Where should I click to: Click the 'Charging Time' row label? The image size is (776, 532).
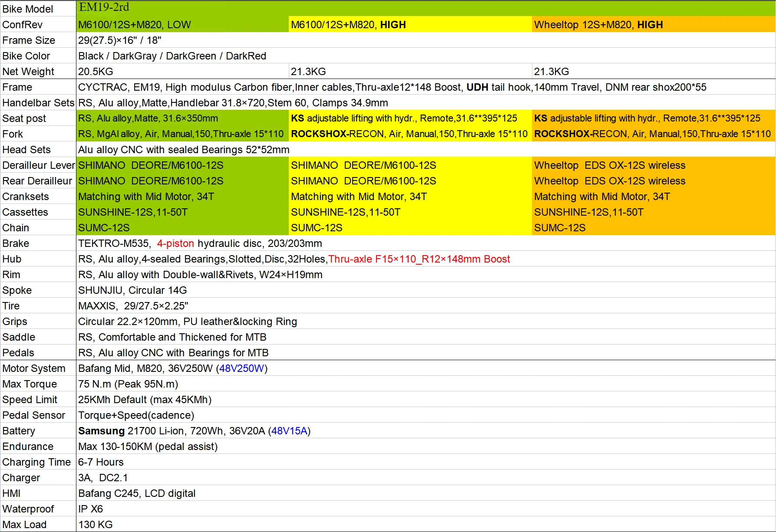[x=36, y=462]
